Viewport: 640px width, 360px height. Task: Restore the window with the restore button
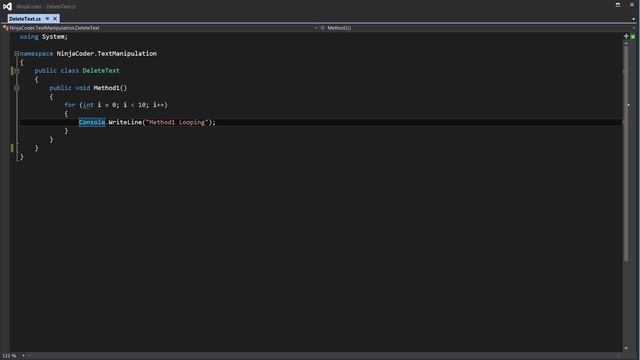click(618, 5)
